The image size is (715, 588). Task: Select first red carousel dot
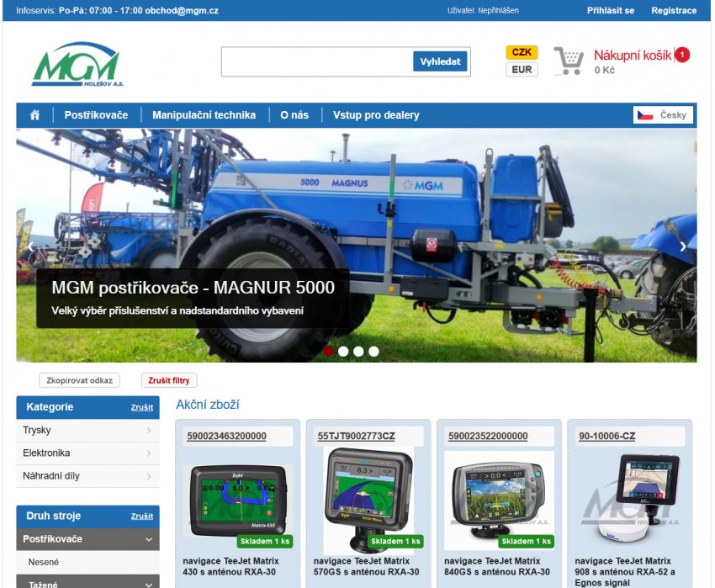pos(328,352)
